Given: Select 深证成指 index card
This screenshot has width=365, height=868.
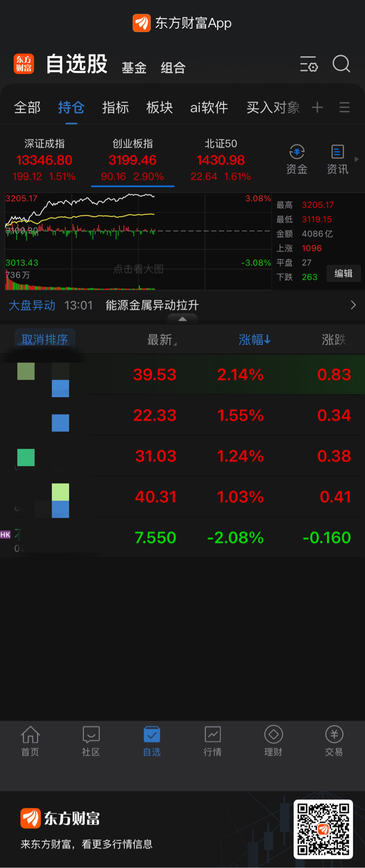Looking at the screenshot, I should tap(44, 160).
